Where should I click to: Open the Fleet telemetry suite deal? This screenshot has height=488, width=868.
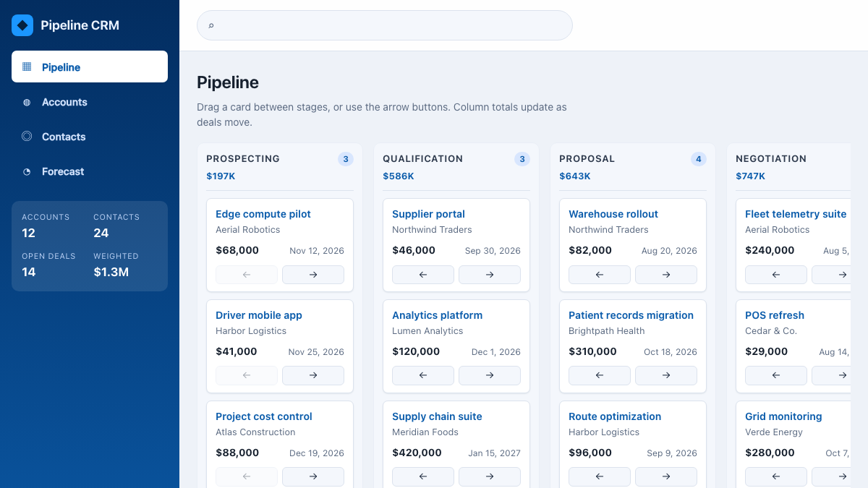796,214
